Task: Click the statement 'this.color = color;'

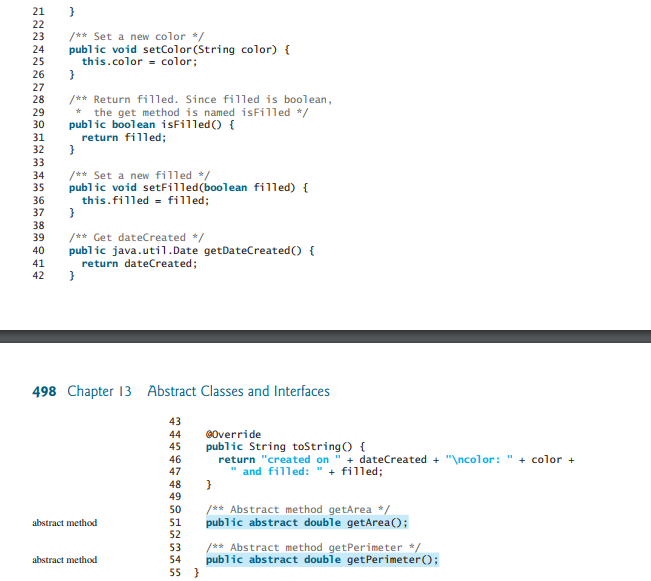Action: pyautogui.click(x=140, y=62)
